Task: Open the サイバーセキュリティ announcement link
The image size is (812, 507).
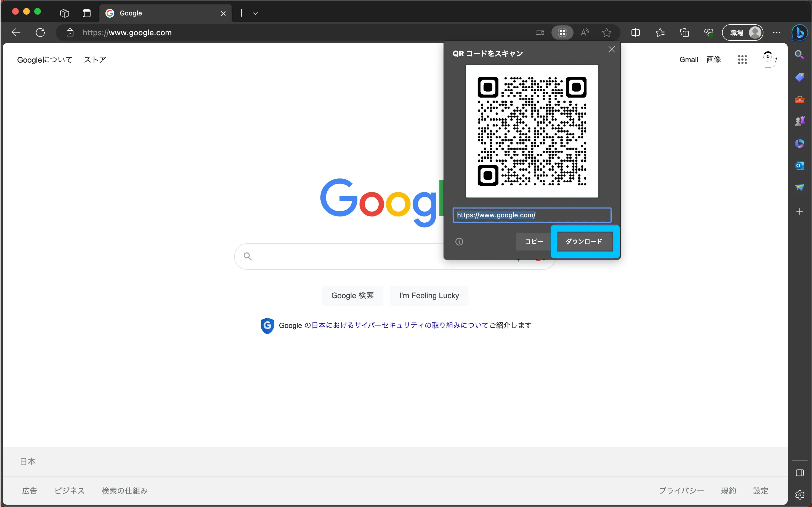Action: (400, 325)
